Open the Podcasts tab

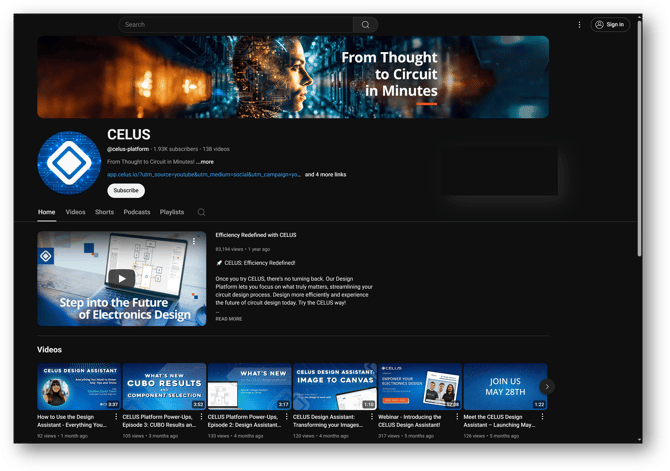coord(137,212)
